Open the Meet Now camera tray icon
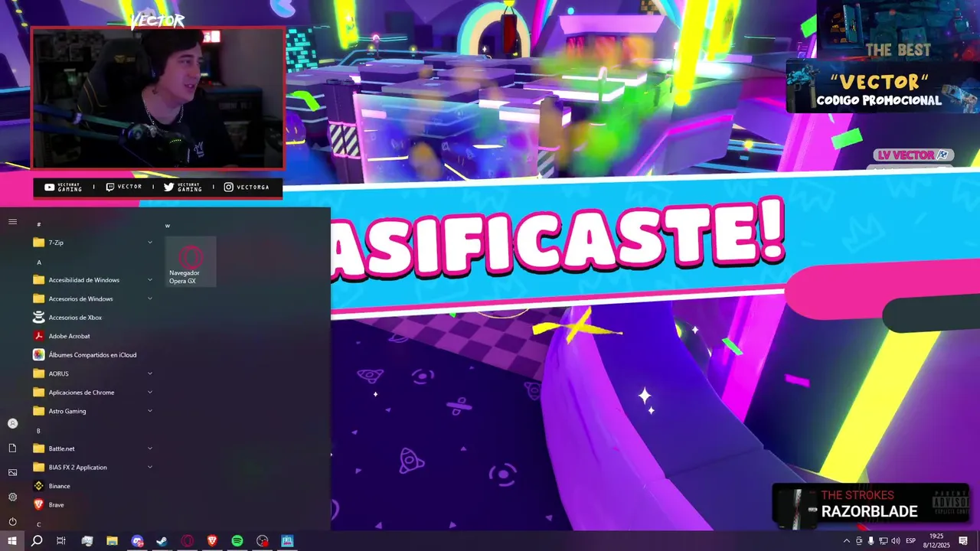The width and height of the screenshot is (980, 551). 858,541
